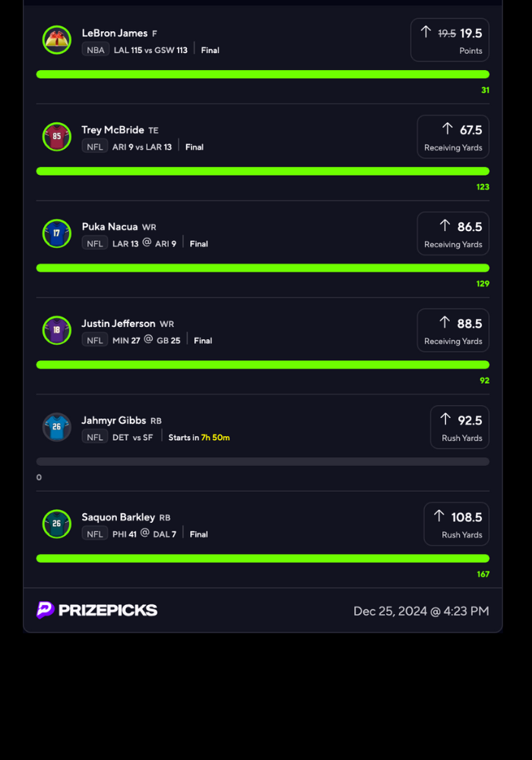Click the Jahmyr Gibbs player name
The image size is (532, 760).
pyautogui.click(x=114, y=420)
